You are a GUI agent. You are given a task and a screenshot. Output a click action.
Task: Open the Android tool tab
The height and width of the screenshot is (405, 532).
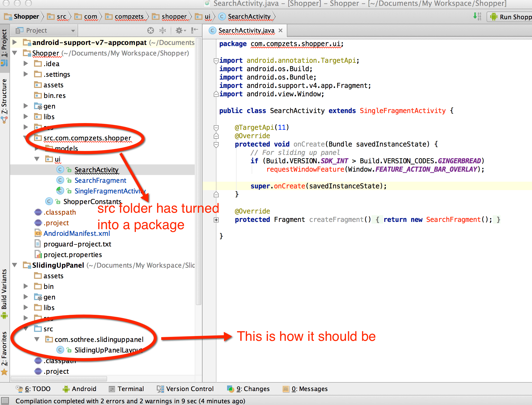click(80, 389)
